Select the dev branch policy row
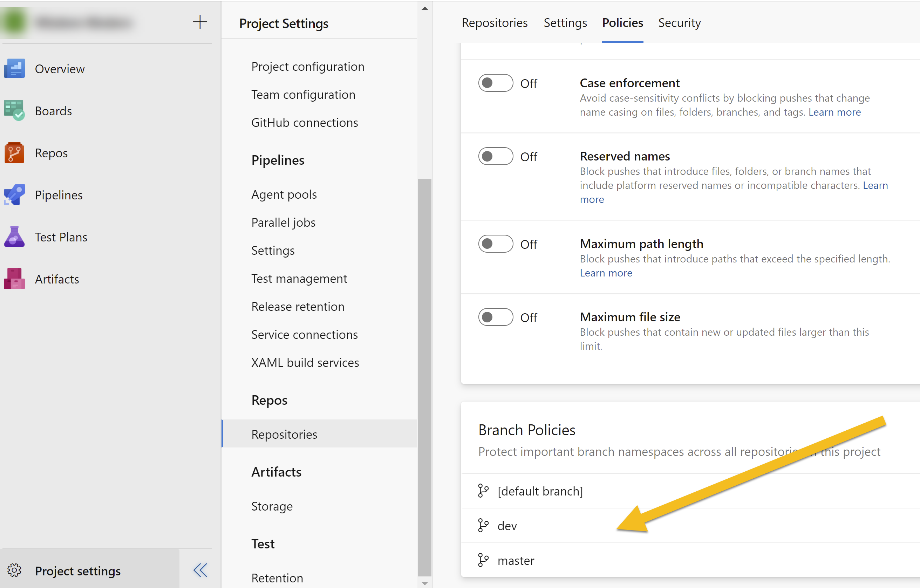The height and width of the screenshot is (588, 920). 507,526
